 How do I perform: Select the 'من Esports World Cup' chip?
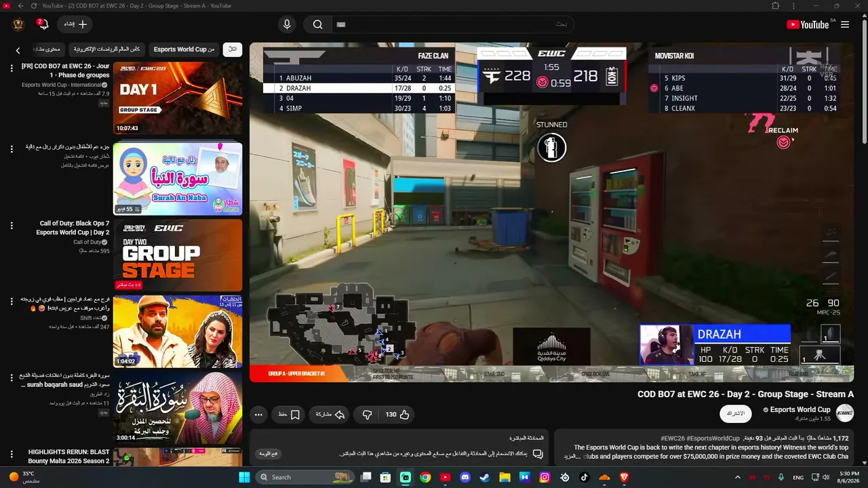pyautogui.click(x=184, y=49)
